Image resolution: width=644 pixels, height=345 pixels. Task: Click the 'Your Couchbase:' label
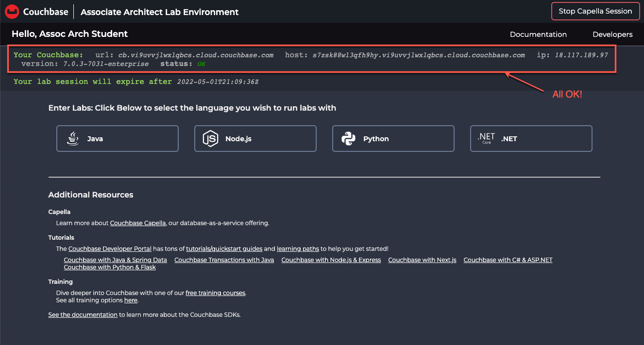(48, 55)
